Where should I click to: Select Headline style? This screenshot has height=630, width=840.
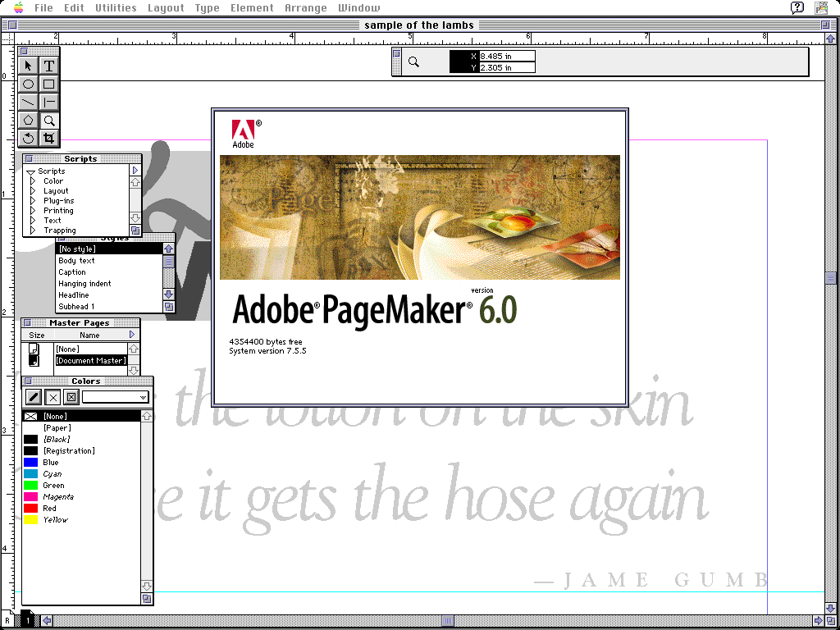point(109,295)
